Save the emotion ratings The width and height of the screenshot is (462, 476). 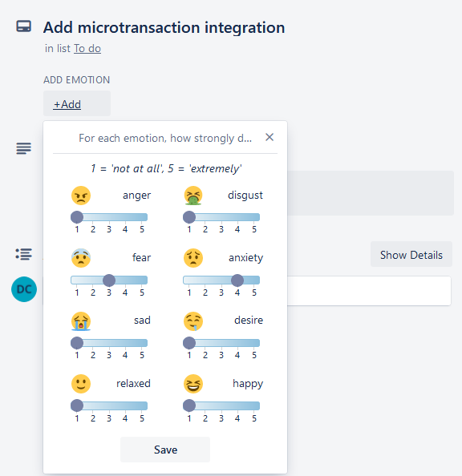tap(165, 450)
